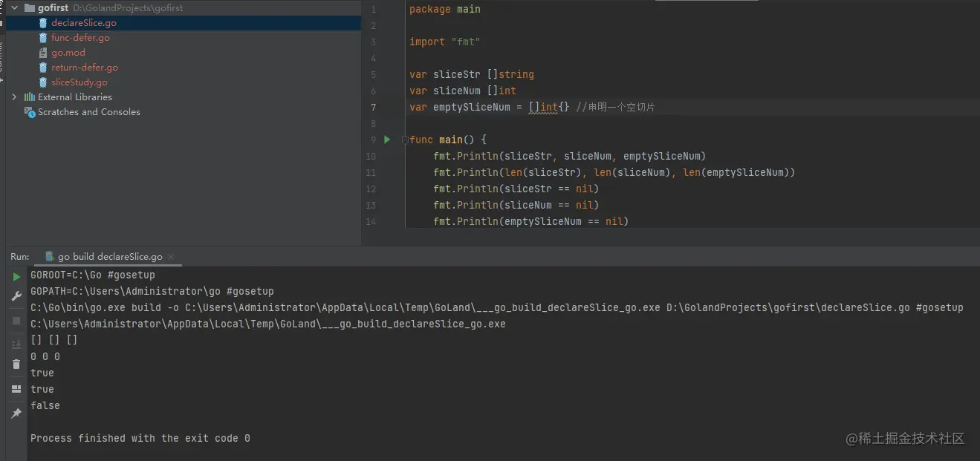The height and width of the screenshot is (461, 980).
Task: Open return-defer.go file
Action: pos(85,68)
